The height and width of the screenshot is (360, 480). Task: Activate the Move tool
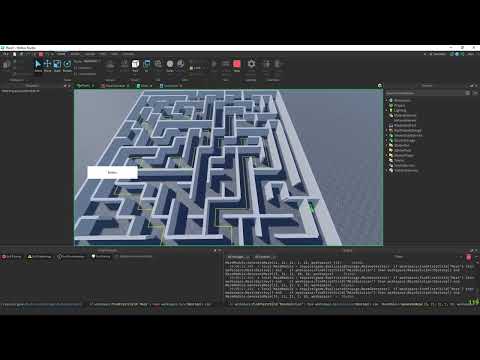coord(47,65)
